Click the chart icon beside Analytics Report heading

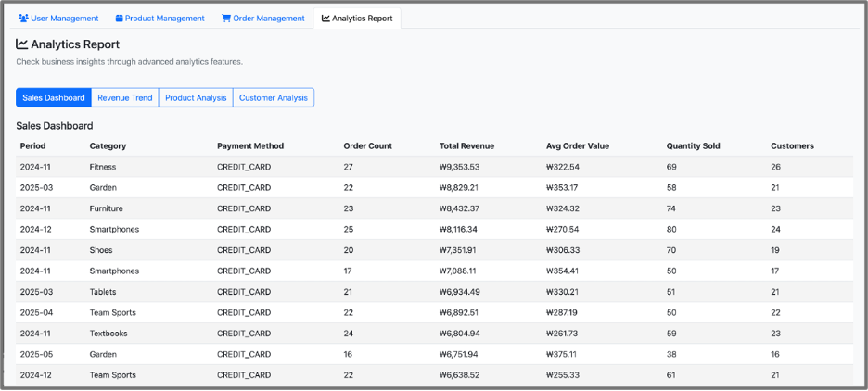point(22,44)
